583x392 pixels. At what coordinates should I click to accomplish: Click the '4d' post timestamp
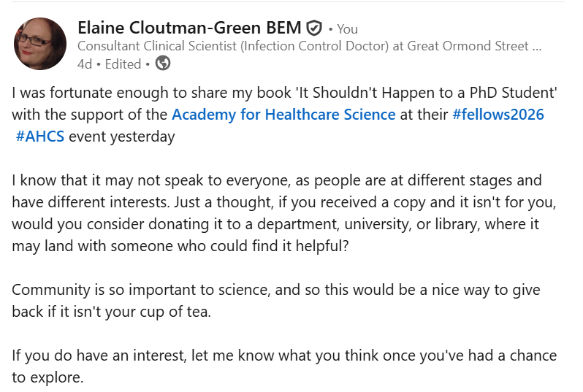pos(85,64)
